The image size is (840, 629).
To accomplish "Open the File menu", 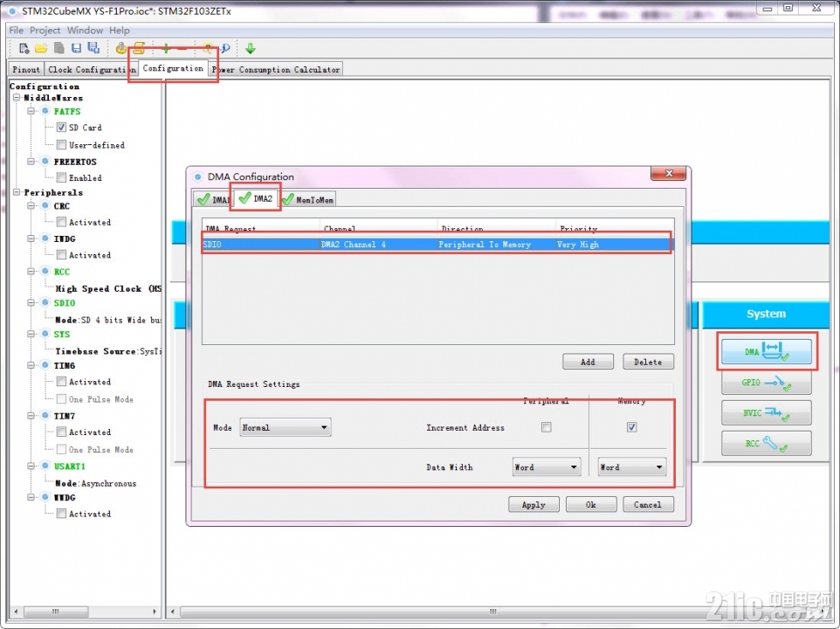I will point(16,30).
